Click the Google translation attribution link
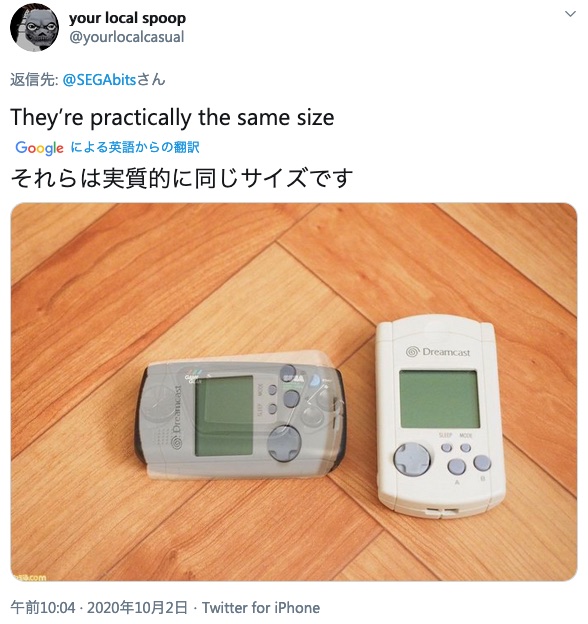The width and height of the screenshot is (588, 624). click(x=135, y=147)
